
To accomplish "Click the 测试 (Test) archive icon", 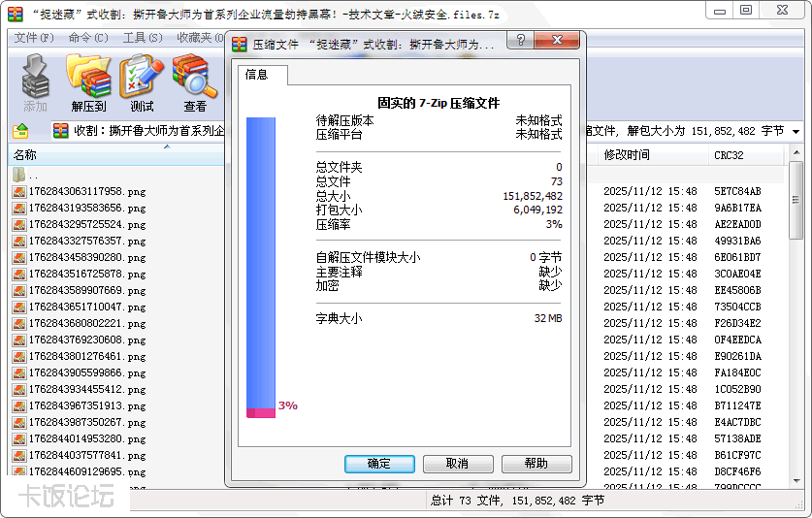I will [x=142, y=81].
